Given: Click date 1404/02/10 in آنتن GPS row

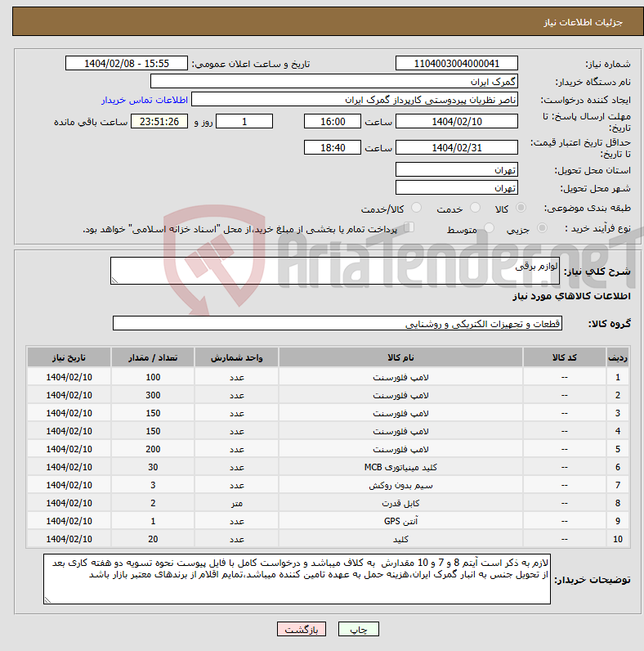Looking at the screenshot, I should tap(69, 521).
